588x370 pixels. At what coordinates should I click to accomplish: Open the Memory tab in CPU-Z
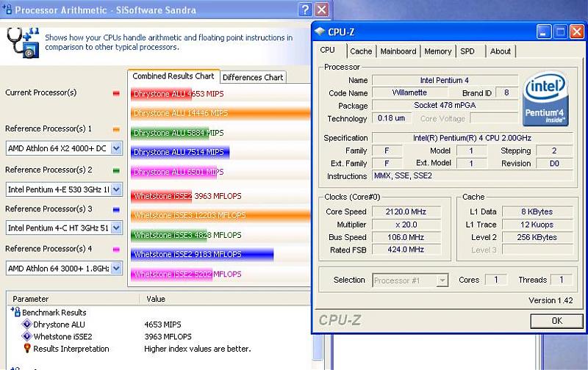pyautogui.click(x=437, y=51)
